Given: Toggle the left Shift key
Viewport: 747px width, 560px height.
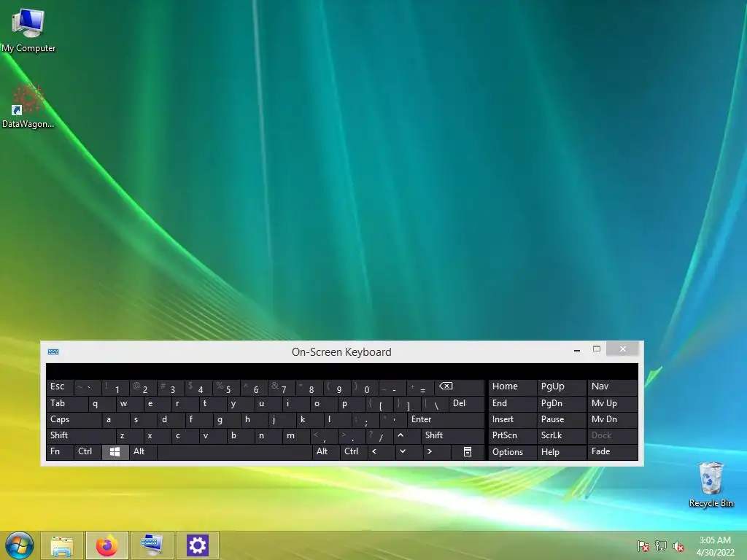Looking at the screenshot, I should [x=80, y=436].
